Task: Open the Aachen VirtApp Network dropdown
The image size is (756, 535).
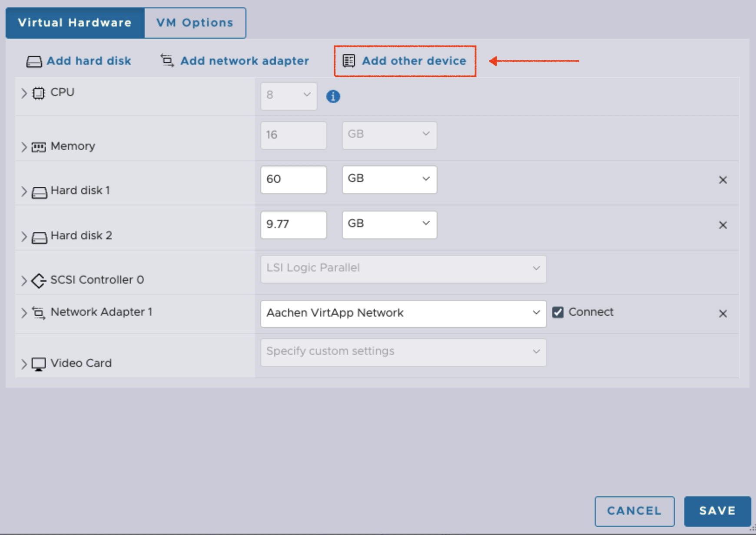Action: (403, 313)
